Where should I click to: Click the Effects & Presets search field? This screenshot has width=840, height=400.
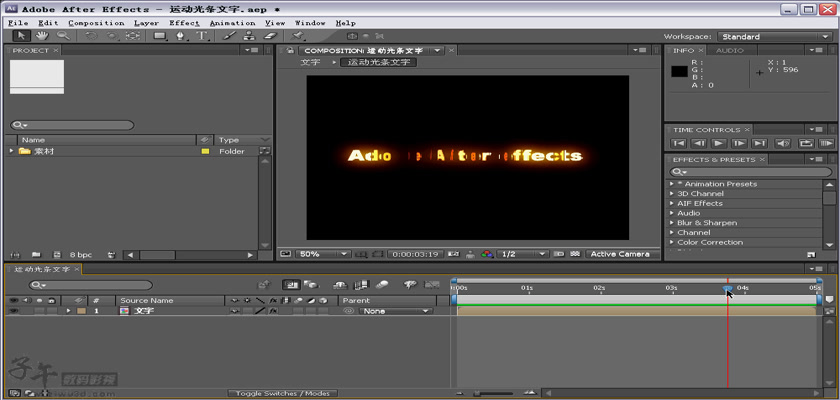click(x=751, y=172)
